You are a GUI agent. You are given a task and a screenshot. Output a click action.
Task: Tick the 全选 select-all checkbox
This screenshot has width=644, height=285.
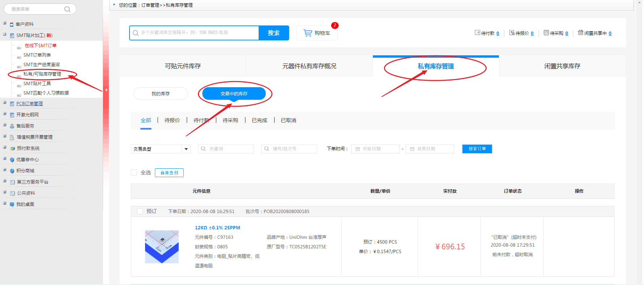pyautogui.click(x=134, y=173)
